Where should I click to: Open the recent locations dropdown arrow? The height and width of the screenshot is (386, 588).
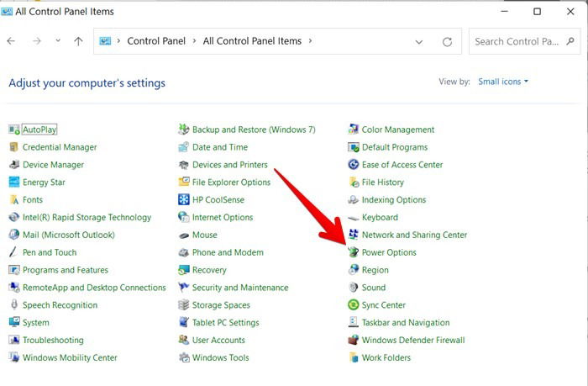[58, 40]
